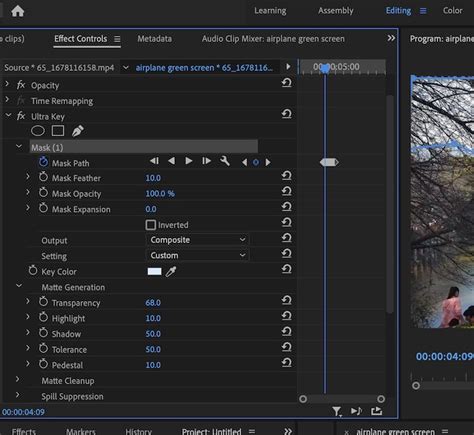
Task: Expand the Spill Suppression section
Action: (18, 395)
